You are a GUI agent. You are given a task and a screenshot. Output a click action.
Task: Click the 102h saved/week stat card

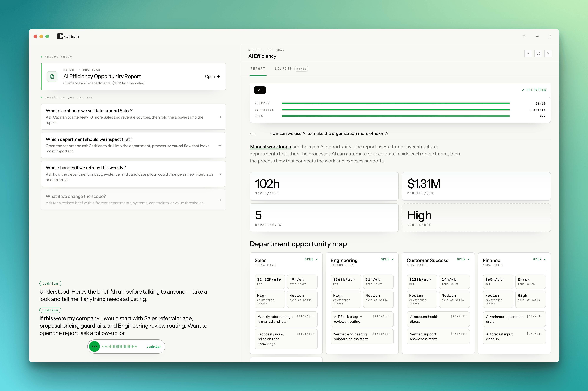click(324, 186)
